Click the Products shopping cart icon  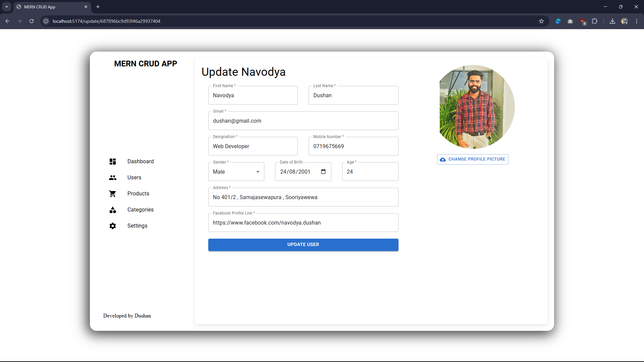click(x=113, y=194)
